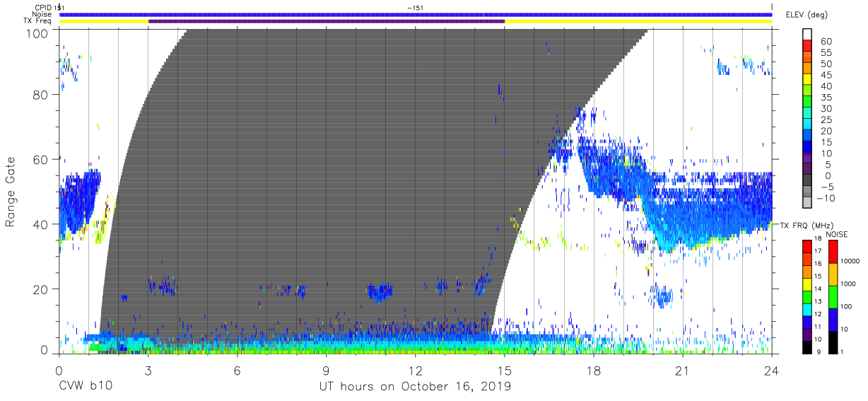Pick the green band of NOISE color bar

click(x=833, y=296)
